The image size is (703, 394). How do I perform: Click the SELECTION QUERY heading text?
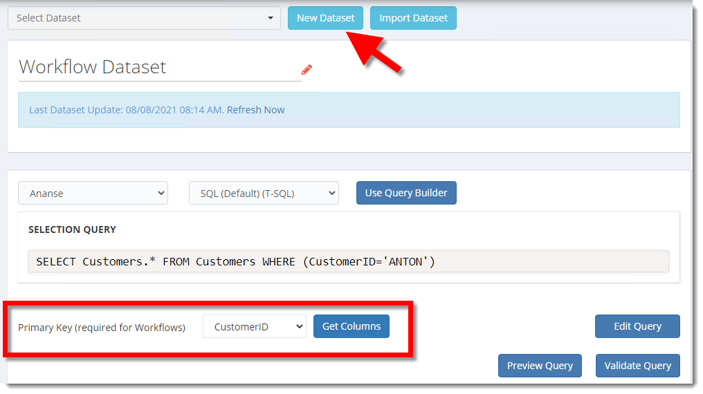(x=72, y=229)
